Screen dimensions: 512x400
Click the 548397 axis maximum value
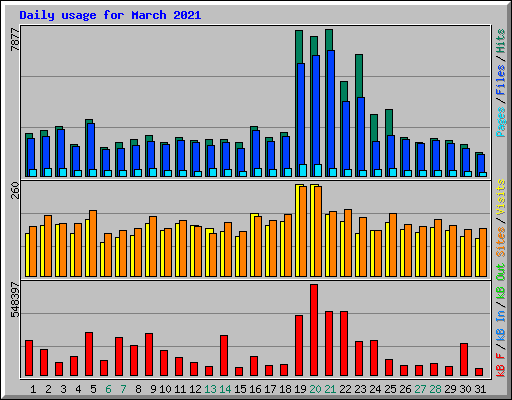click(15, 300)
